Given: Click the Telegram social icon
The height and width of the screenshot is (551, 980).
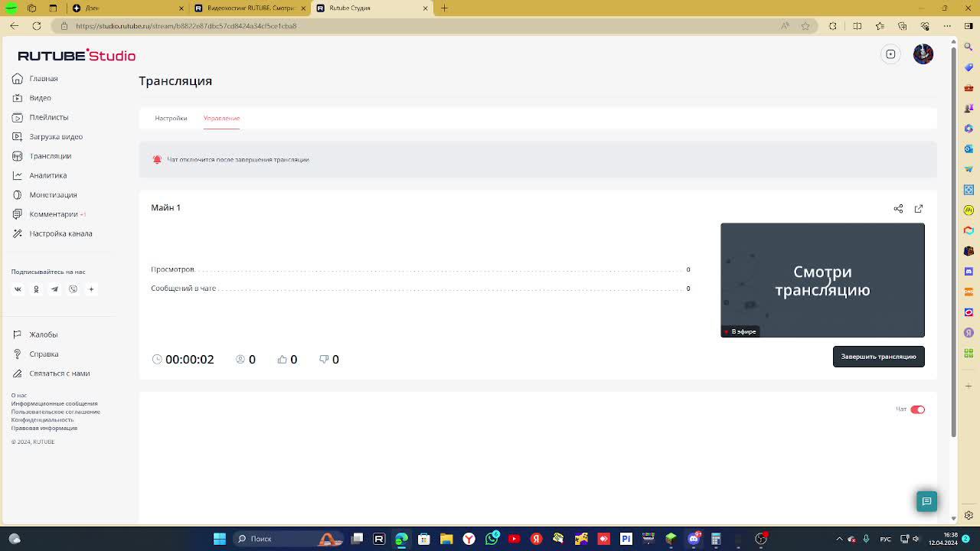Looking at the screenshot, I should pos(54,289).
